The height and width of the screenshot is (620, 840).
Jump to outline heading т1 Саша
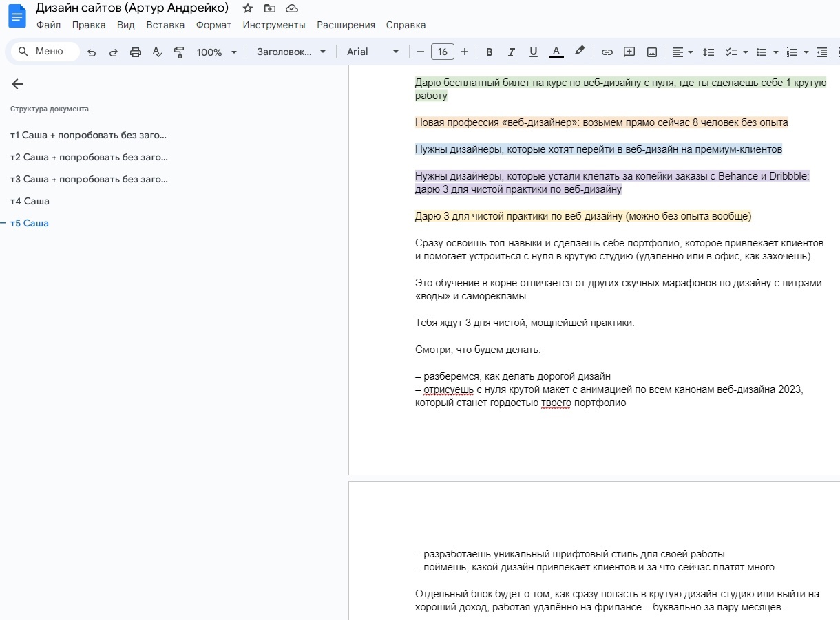(x=89, y=135)
